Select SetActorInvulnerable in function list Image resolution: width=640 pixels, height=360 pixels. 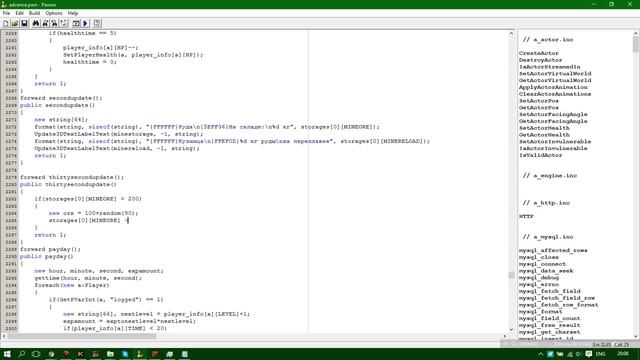[555, 142]
